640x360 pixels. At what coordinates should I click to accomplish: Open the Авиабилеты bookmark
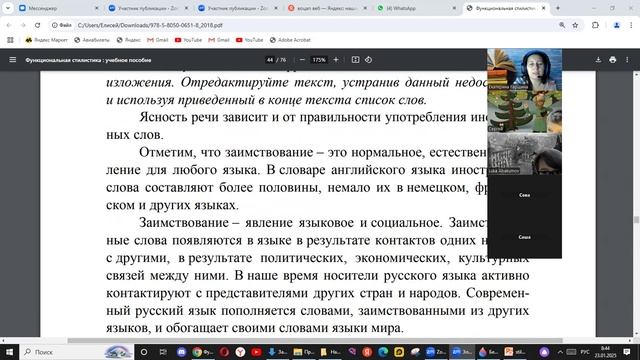tap(92, 40)
